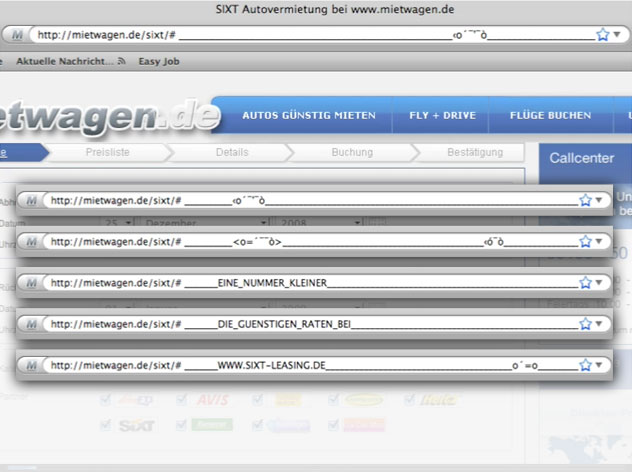Click the star in the EINE_NUMMER_KLEINER bar
This screenshot has height=472, width=632.
coord(586,282)
